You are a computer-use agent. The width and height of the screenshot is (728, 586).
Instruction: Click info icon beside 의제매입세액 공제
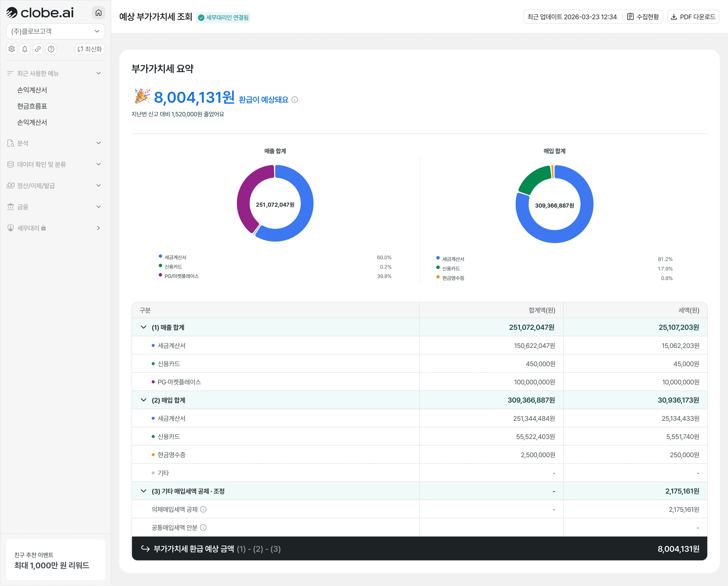point(203,509)
